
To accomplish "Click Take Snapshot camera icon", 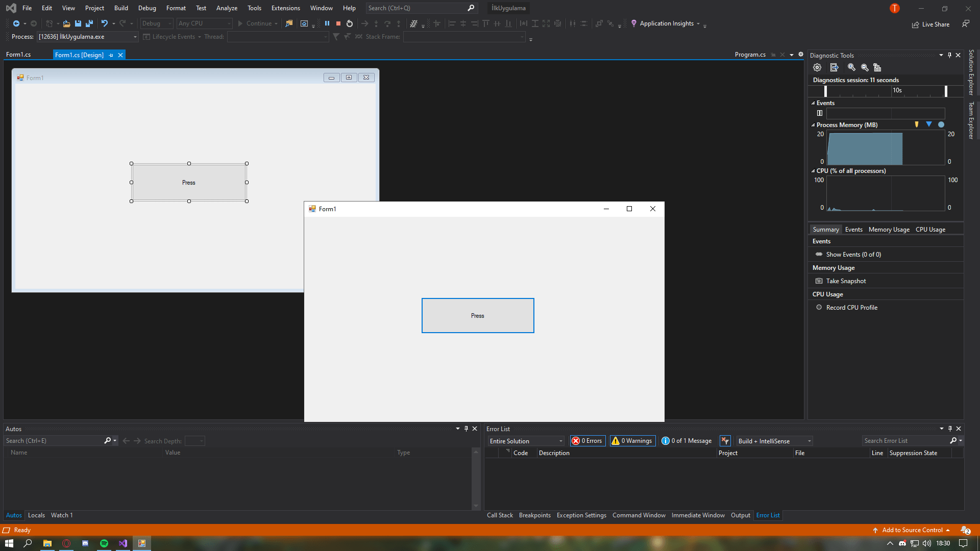I will click(819, 281).
